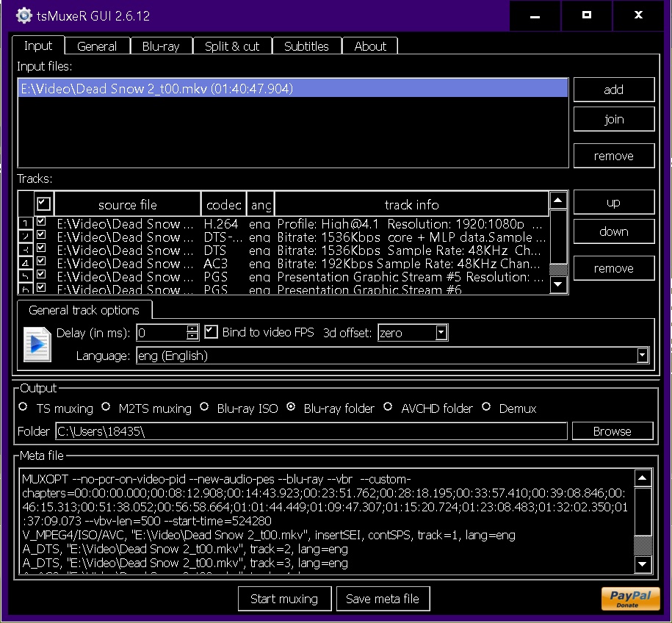Click the V_MPEG4/ISO/AVC meta line

pyautogui.click(x=269, y=535)
